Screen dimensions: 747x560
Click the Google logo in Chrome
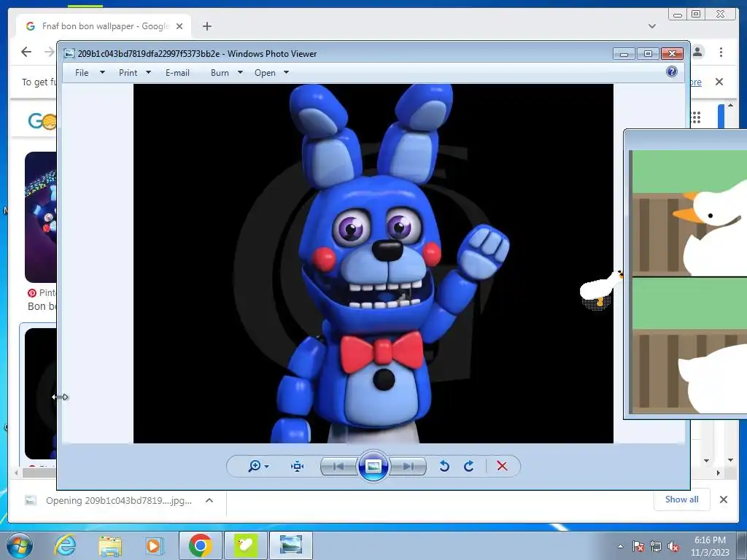pos(42,121)
